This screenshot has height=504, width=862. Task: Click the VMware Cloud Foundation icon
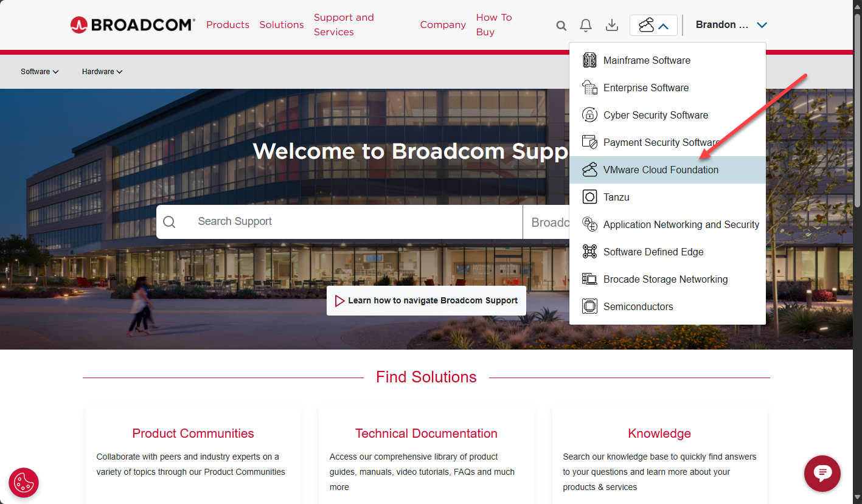[x=589, y=170]
